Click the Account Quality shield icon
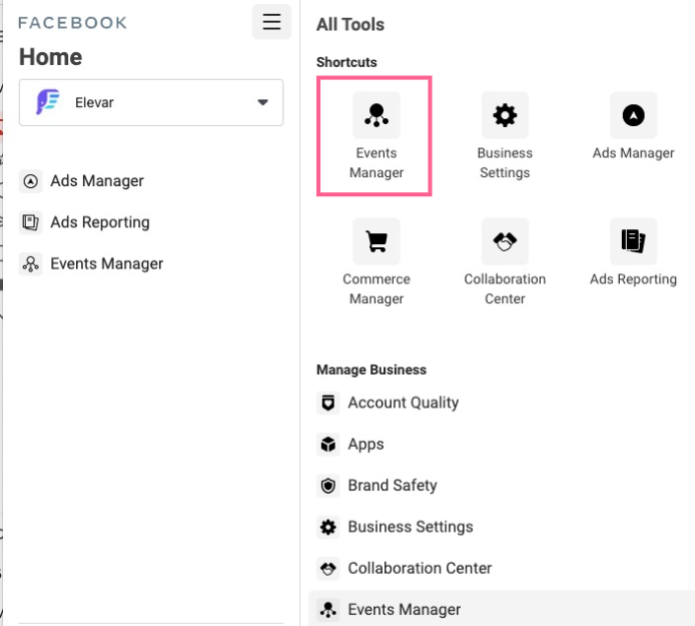Image resolution: width=695 pixels, height=626 pixels. point(328,403)
